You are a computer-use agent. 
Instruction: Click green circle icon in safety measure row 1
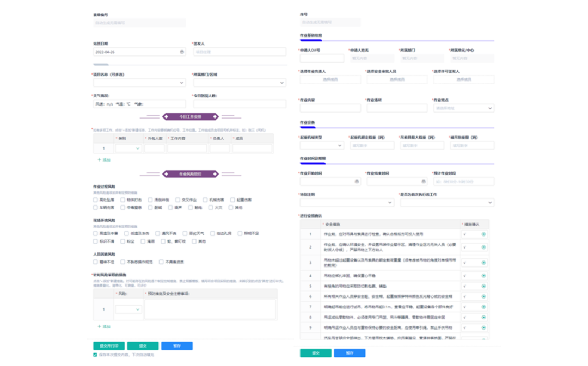(483, 234)
